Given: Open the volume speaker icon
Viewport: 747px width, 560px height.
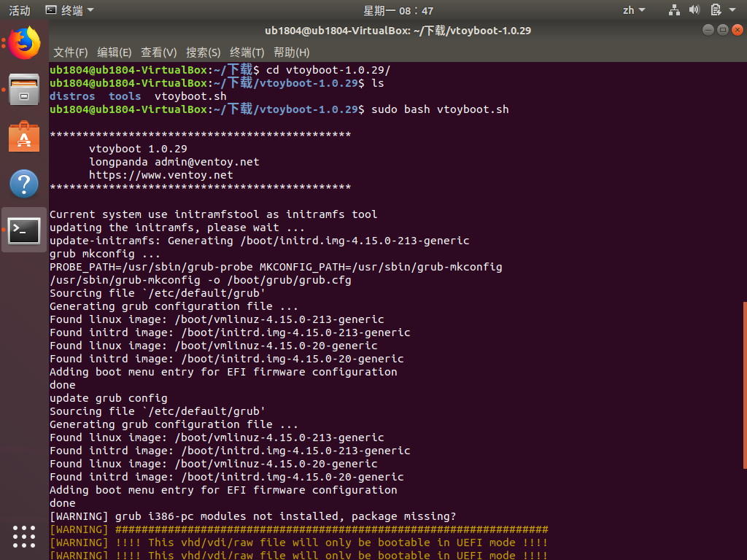Looking at the screenshot, I should coord(694,10).
